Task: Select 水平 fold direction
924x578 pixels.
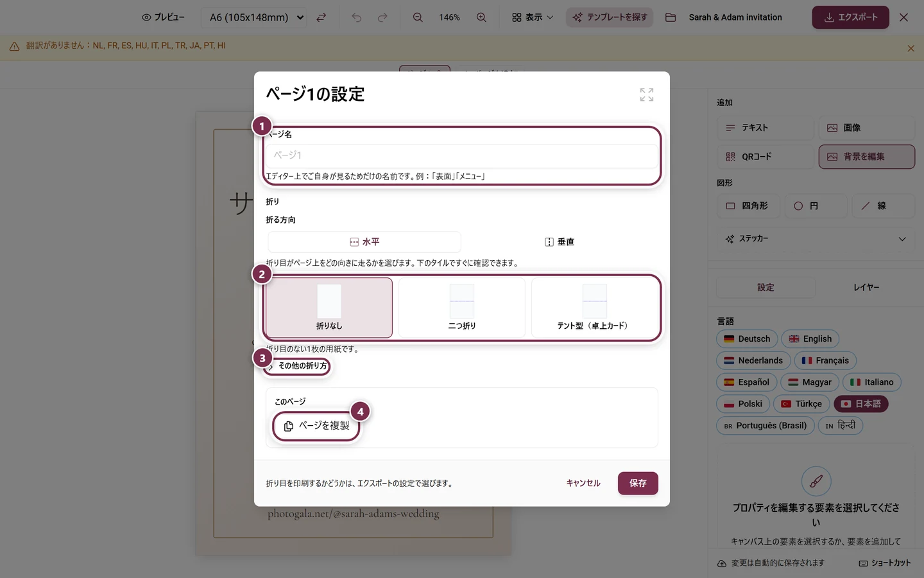Action: [x=364, y=242]
